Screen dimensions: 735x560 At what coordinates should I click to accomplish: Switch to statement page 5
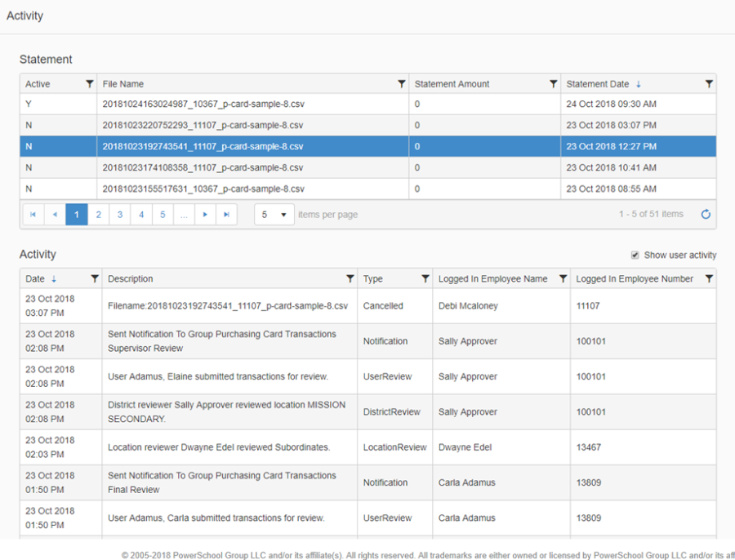[163, 215]
